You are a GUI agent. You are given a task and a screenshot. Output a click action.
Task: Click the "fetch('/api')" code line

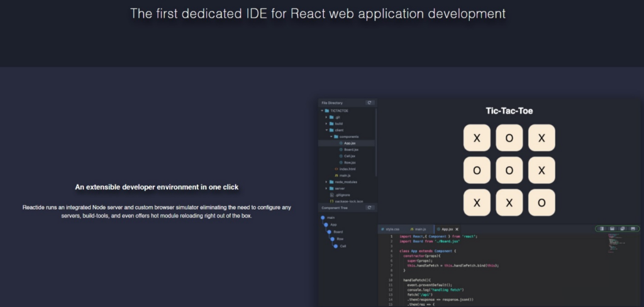418,294
